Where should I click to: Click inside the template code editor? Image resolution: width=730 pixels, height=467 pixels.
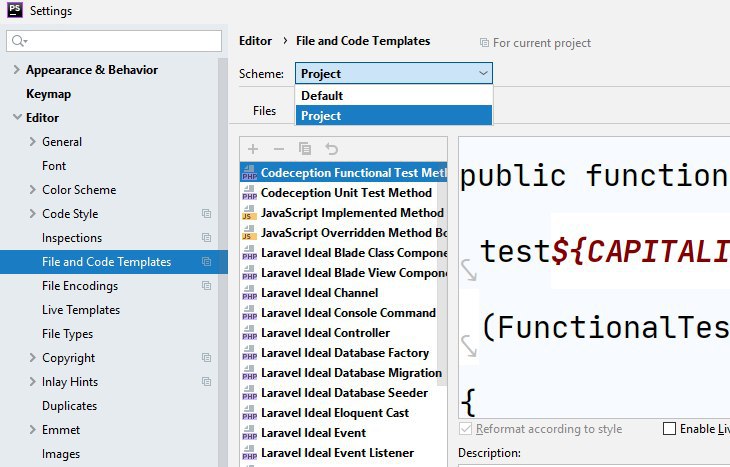pos(594,277)
